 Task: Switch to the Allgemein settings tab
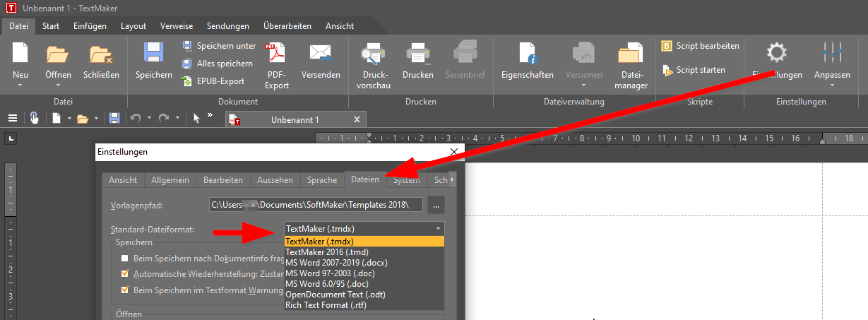[x=170, y=180]
